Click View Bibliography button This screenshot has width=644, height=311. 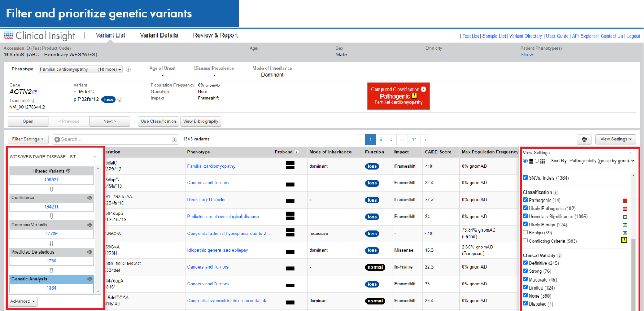(x=201, y=121)
